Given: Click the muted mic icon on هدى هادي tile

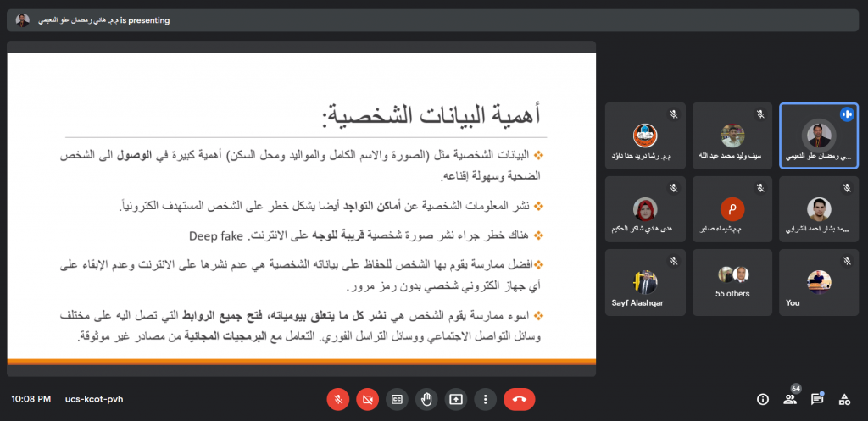Looking at the screenshot, I should (673, 187).
